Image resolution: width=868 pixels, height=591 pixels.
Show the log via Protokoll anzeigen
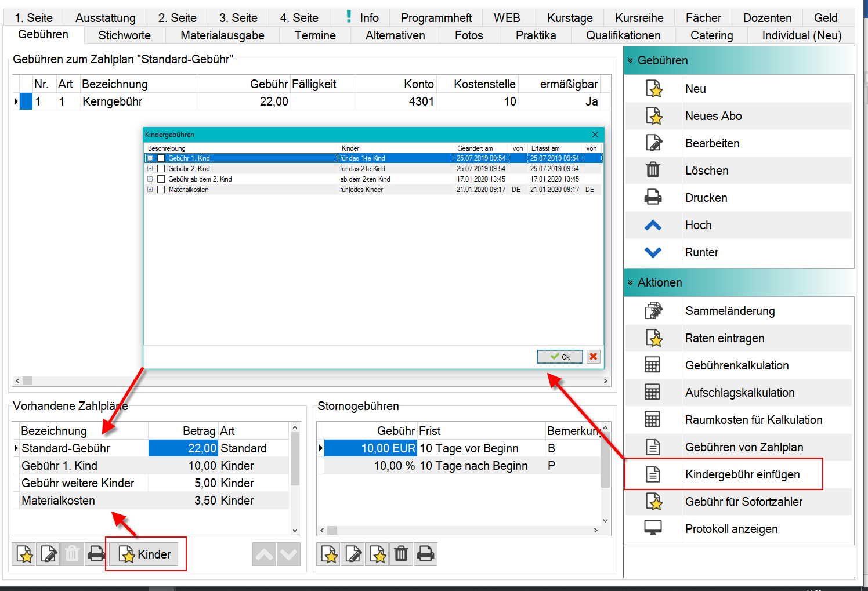(x=738, y=529)
